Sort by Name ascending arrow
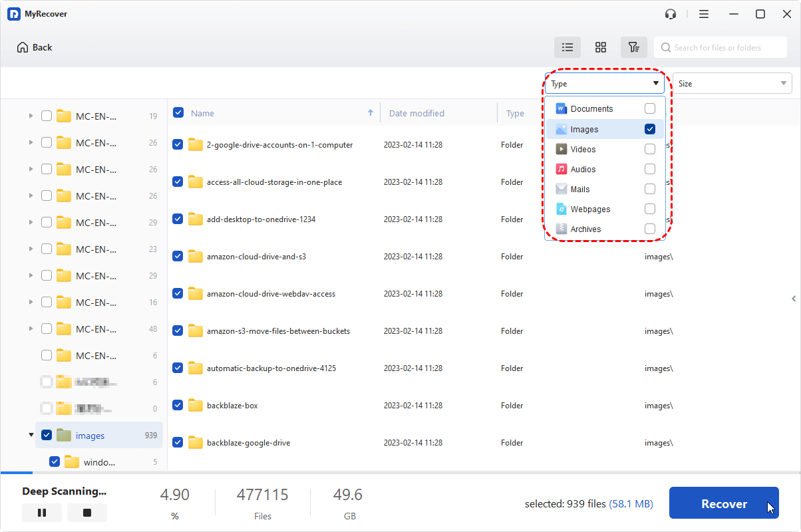801x532 pixels. (x=371, y=113)
